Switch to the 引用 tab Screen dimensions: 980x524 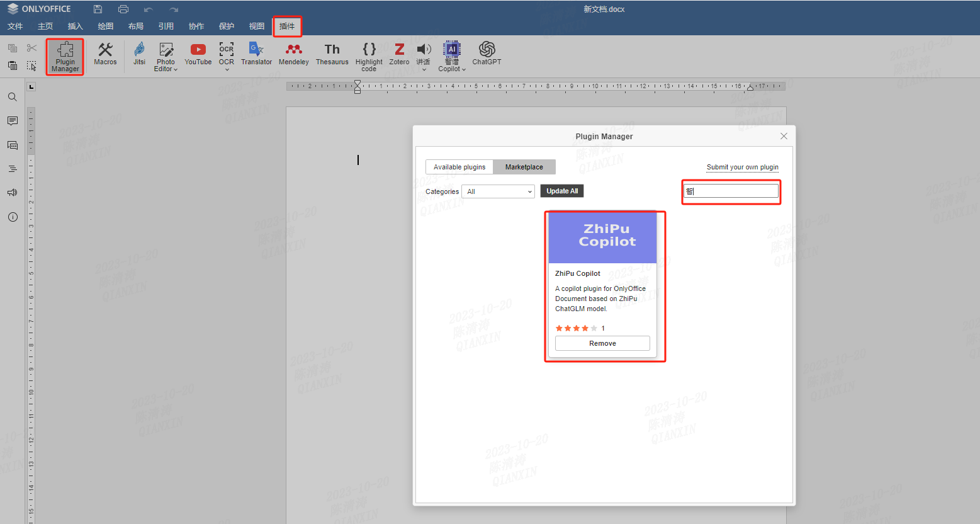(x=166, y=26)
